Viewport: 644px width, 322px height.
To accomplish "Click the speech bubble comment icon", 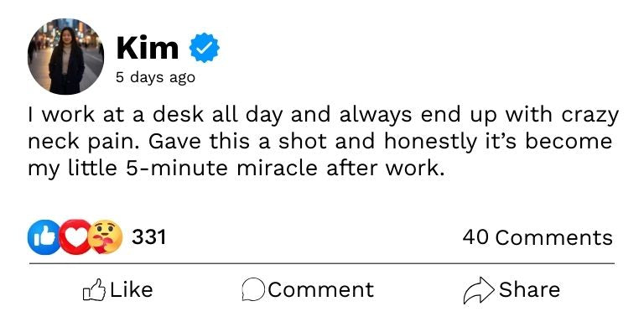I will [253, 290].
